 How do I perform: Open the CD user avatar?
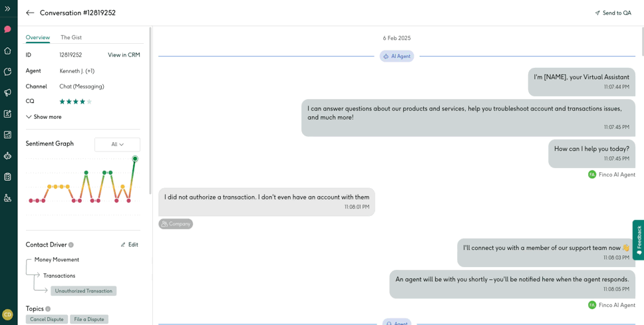(7, 314)
